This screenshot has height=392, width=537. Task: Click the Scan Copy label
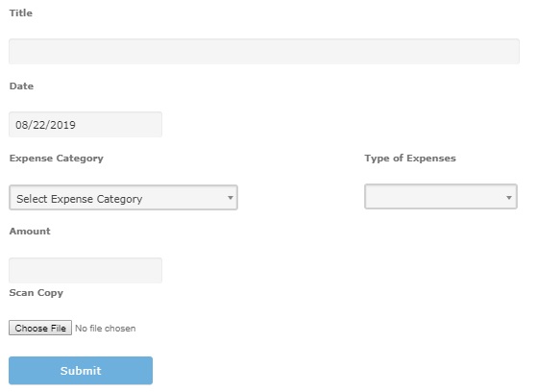click(x=37, y=293)
